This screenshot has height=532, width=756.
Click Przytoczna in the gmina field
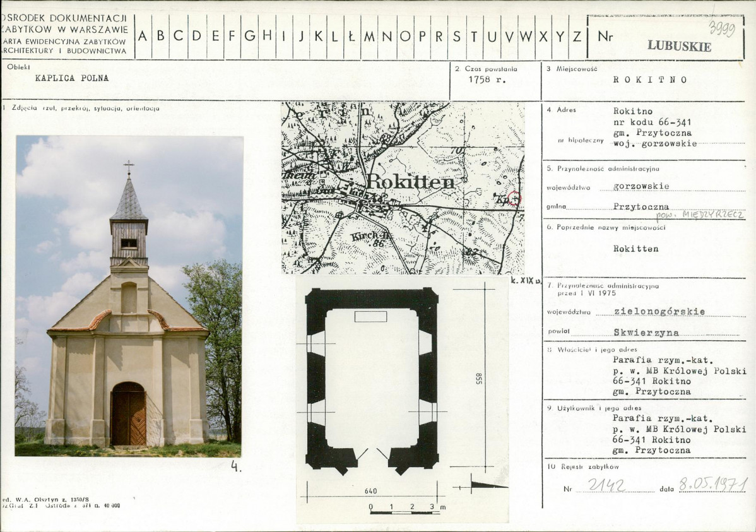pos(641,206)
